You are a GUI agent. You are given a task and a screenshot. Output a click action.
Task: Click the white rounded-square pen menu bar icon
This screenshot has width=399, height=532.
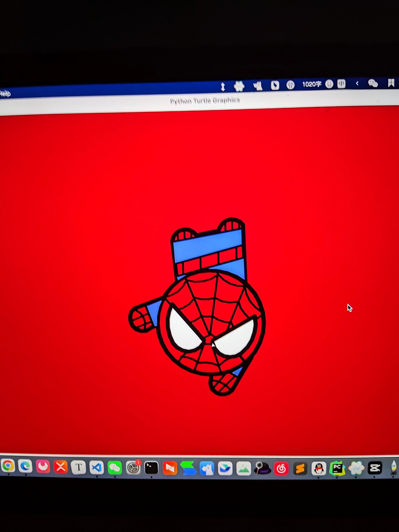(x=275, y=85)
